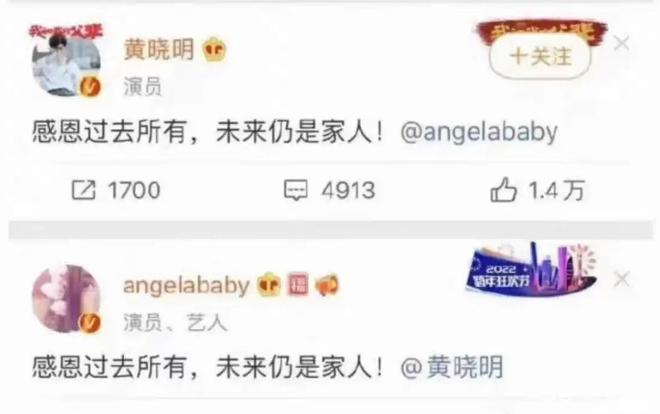
Task: Tap the repost icon showing 1700
Action: coord(84,190)
